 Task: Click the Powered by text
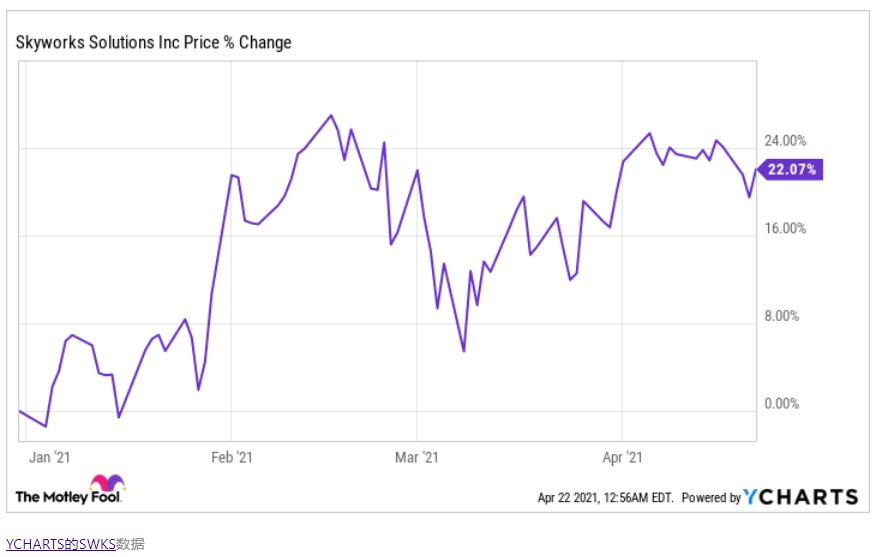click(711, 497)
